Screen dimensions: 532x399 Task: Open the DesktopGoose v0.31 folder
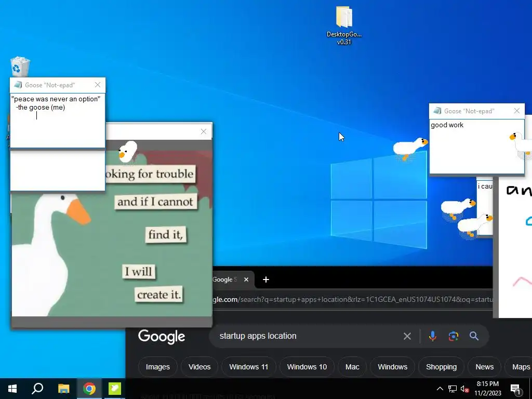(344, 25)
